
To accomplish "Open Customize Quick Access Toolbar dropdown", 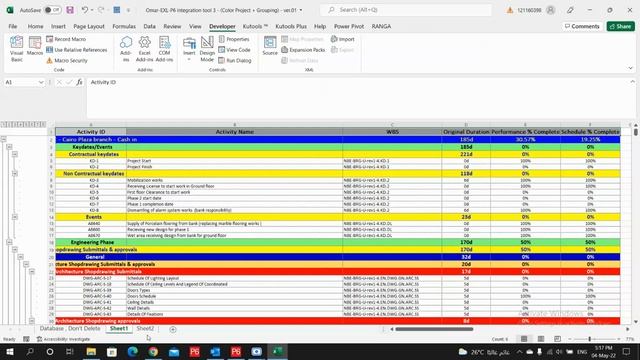I will point(128,10).
